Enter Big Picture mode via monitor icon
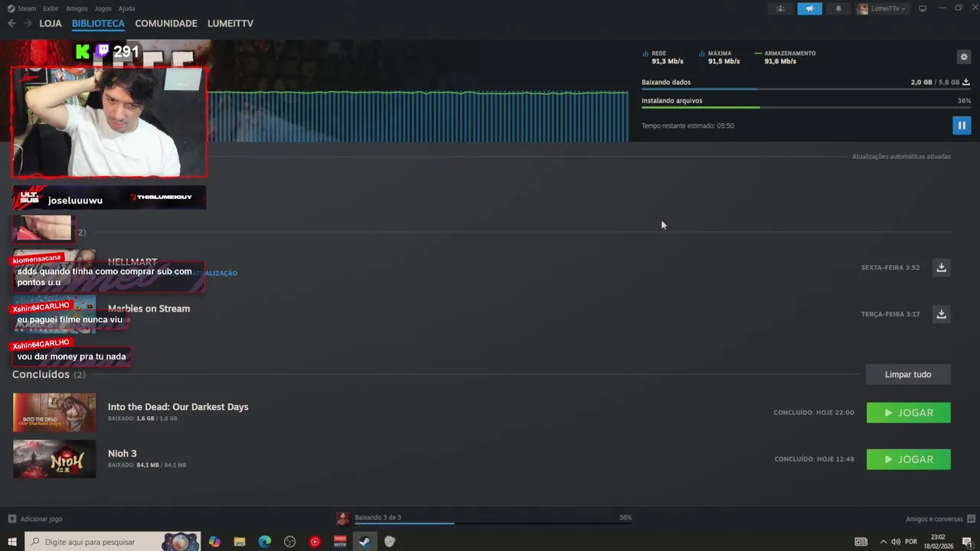This screenshot has height=551, width=980. (923, 8)
